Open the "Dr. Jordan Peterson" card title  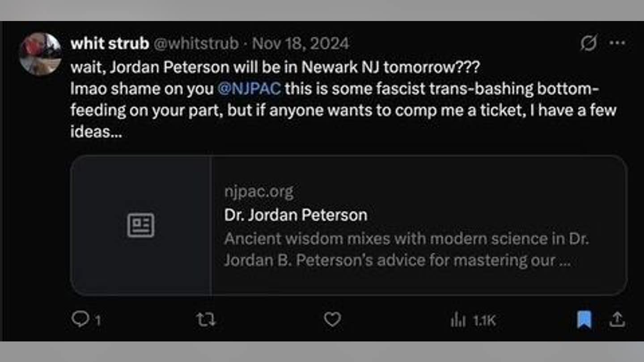pos(296,215)
